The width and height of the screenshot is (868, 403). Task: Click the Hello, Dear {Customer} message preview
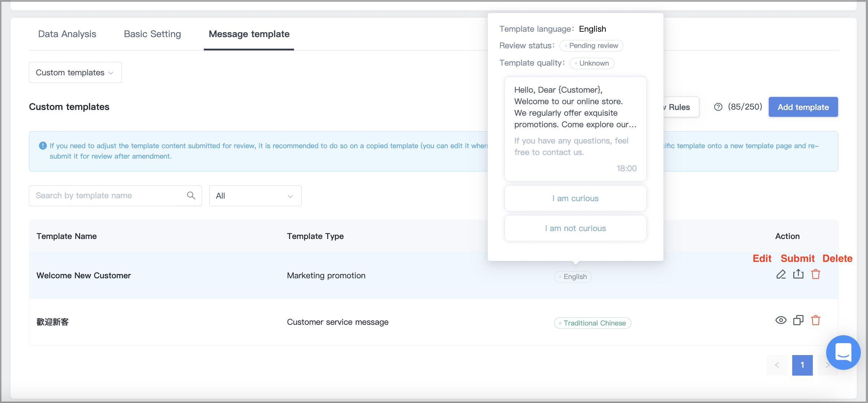[x=575, y=129]
